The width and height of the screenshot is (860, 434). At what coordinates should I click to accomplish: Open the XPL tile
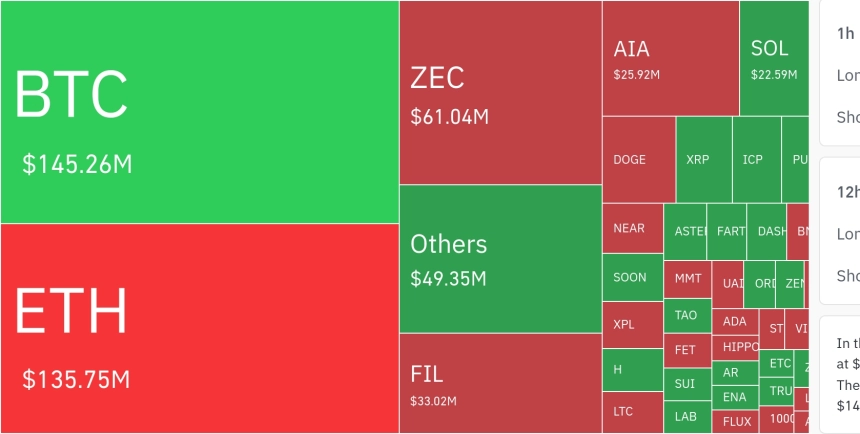point(632,325)
